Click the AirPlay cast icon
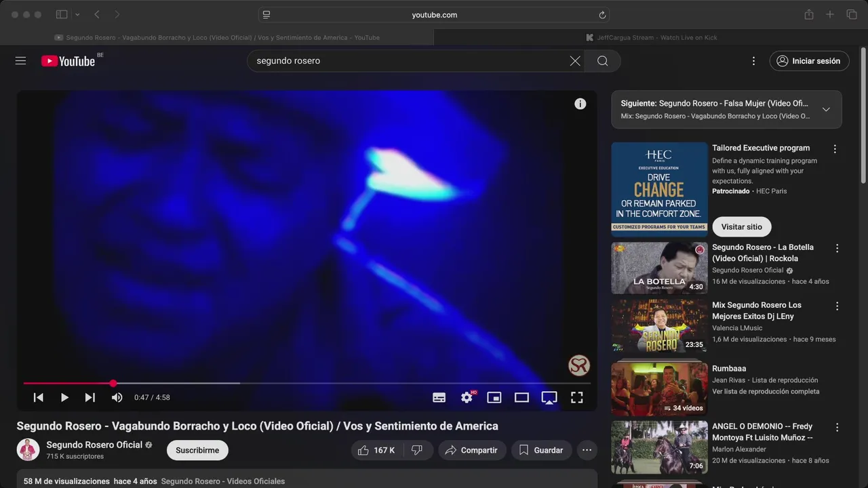 point(549,398)
